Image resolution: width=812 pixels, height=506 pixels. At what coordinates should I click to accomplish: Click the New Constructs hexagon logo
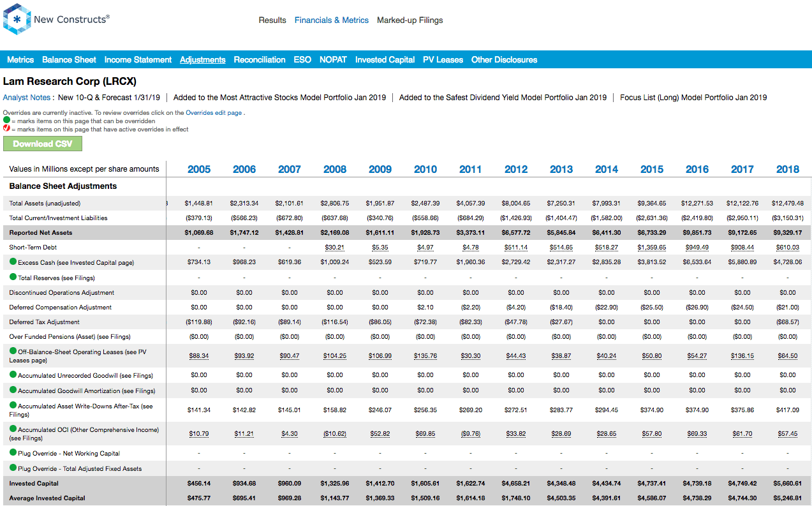pos(17,20)
